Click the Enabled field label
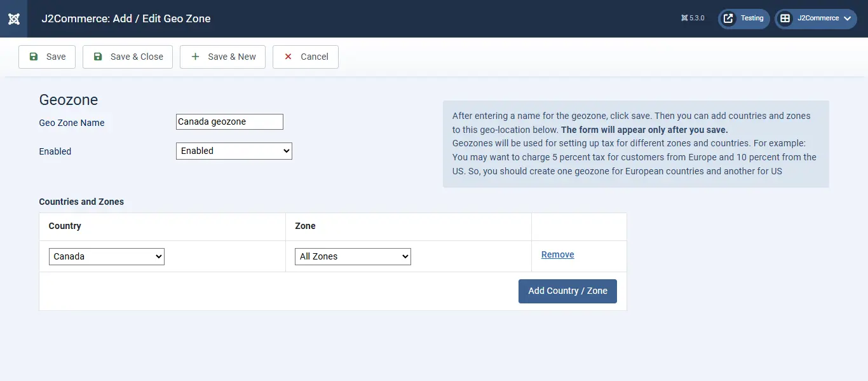 [x=55, y=151]
